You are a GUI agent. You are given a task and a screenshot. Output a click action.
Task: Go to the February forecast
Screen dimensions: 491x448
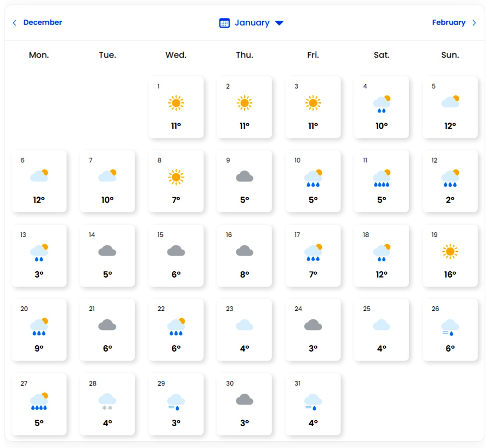[x=449, y=22]
